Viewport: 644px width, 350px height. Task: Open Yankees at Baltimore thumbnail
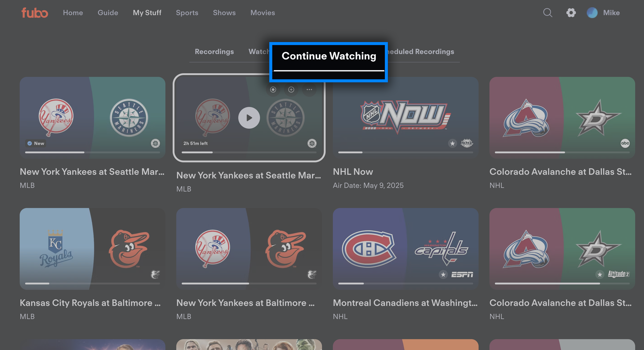249,249
